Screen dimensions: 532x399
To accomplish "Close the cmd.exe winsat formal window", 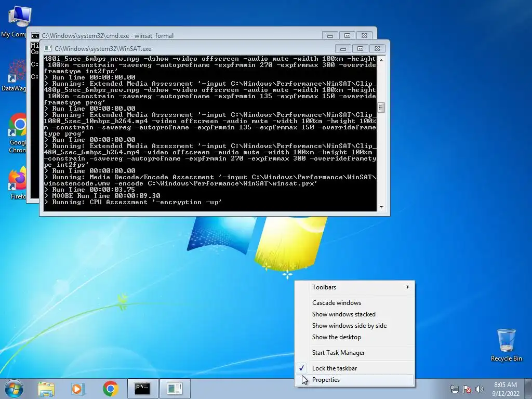I will click(x=364, y=36).
